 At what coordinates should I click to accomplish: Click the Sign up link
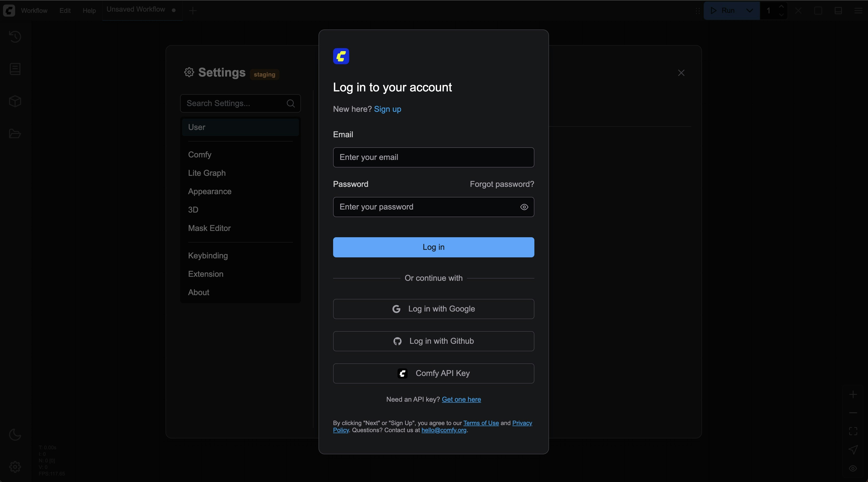(x=387, y=109)
